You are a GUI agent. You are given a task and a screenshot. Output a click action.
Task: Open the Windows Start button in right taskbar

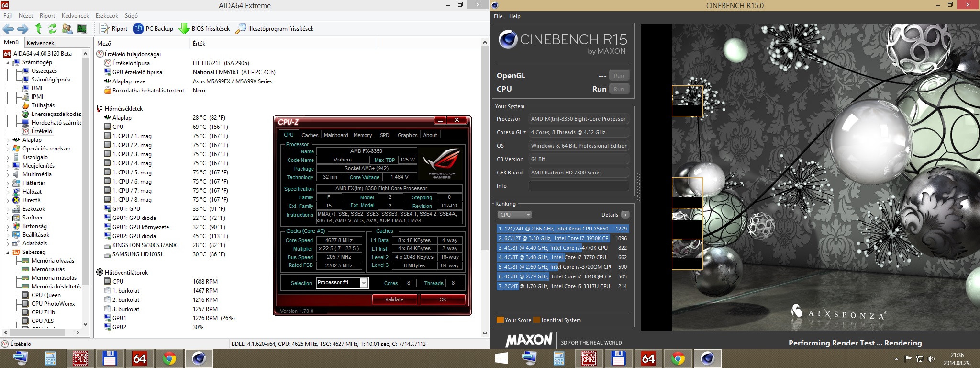coord(501,358)
